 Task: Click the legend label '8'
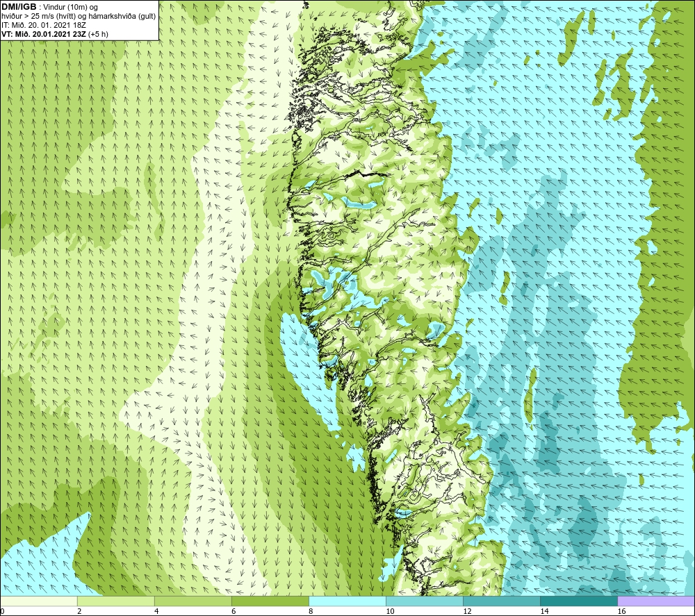point(311,611)
